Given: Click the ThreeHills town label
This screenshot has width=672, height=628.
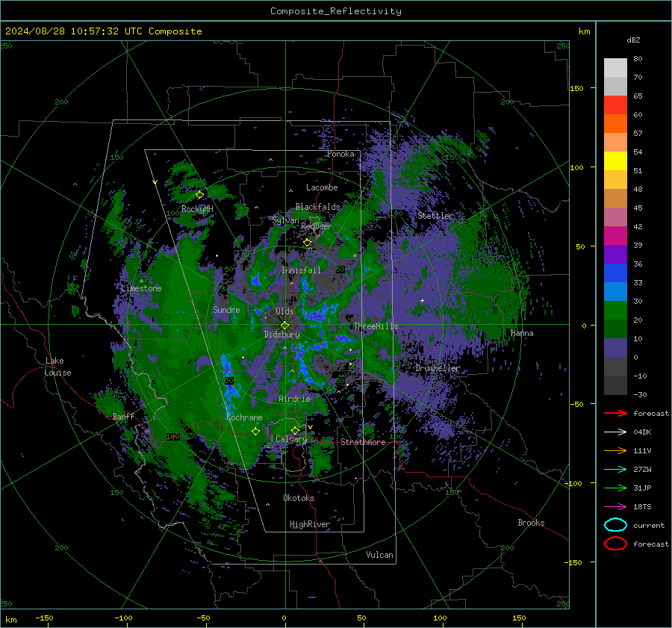Looking at the screenshot, I should pos(376,326).
